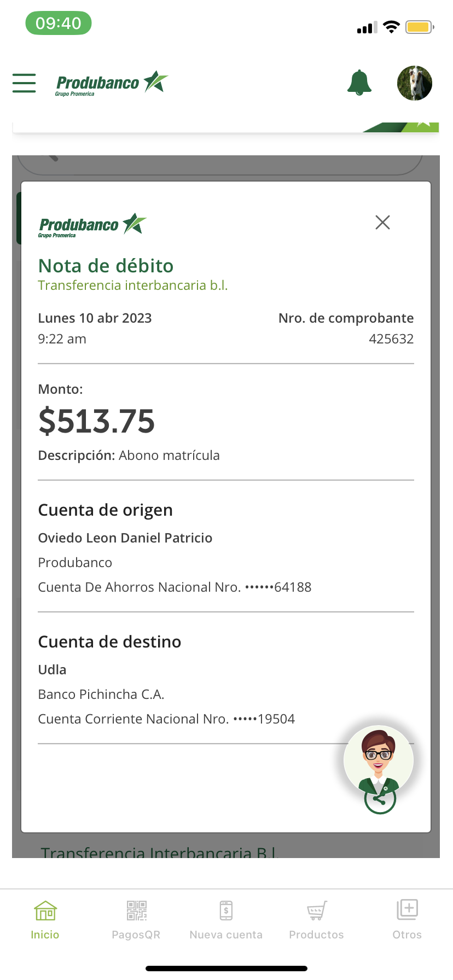
Task: Open the user profile photo
Action: click(414, 83)
